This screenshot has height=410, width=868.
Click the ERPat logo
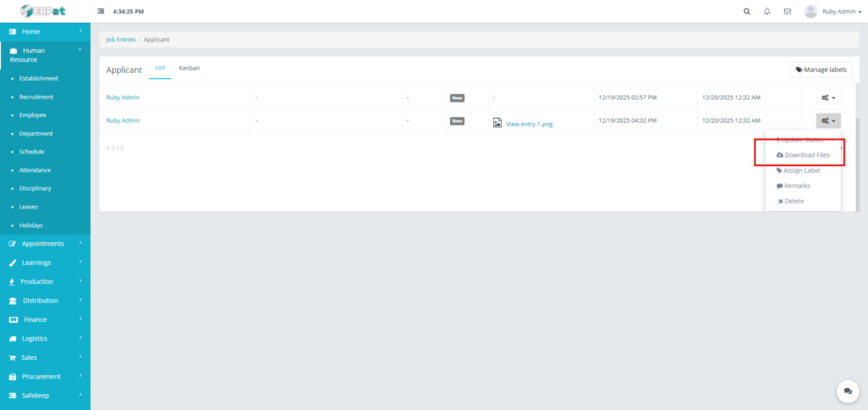42,10
